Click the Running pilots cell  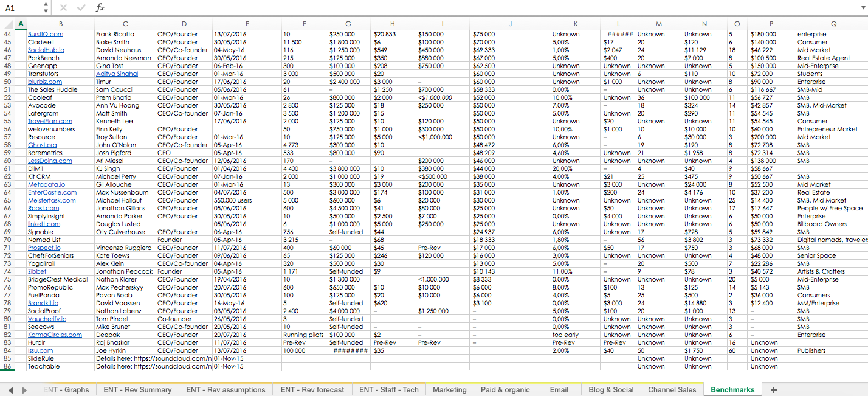coord(304,335)
